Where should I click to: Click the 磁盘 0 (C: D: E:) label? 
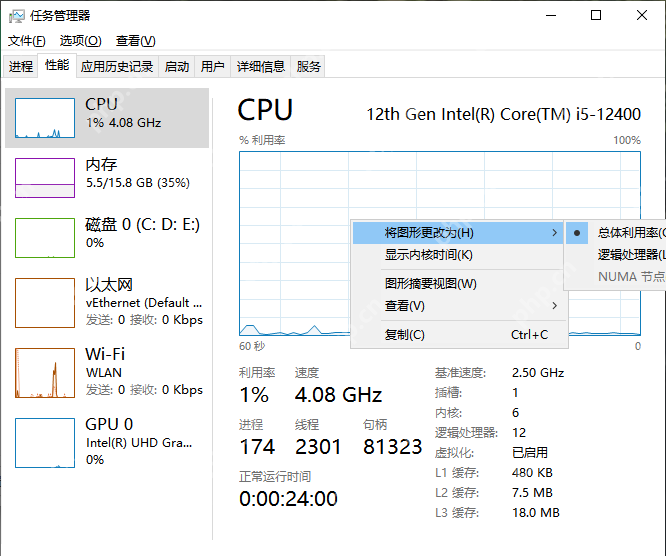point(142,224)
